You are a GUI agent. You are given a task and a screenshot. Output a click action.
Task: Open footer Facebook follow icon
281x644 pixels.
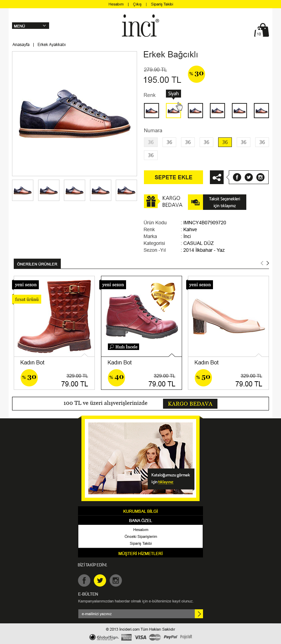[x=84, y=580]
